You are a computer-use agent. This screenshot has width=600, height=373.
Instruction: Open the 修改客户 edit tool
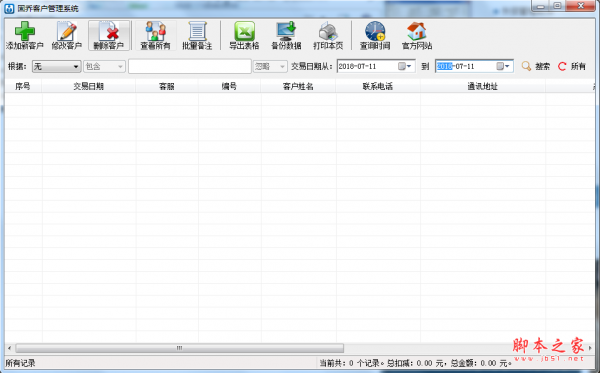pyautogui.click(x=67, y=36)
